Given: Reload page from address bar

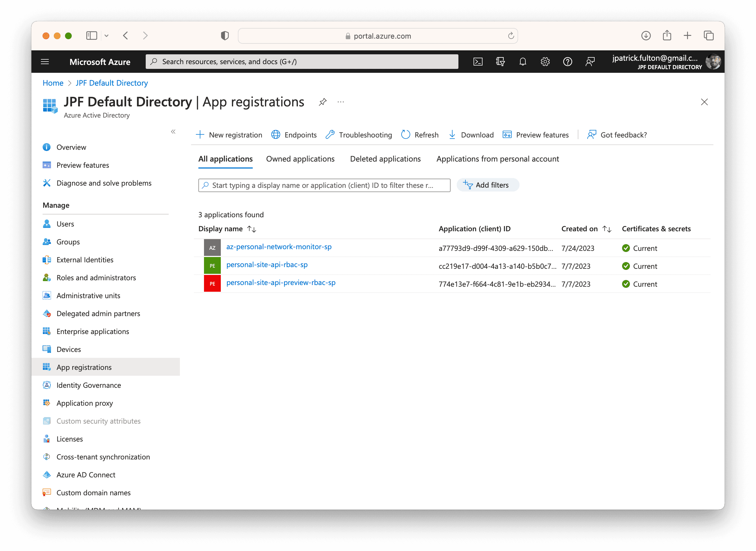Looking at the screenshot, I should pyautogui.click(x=511, y=36).
